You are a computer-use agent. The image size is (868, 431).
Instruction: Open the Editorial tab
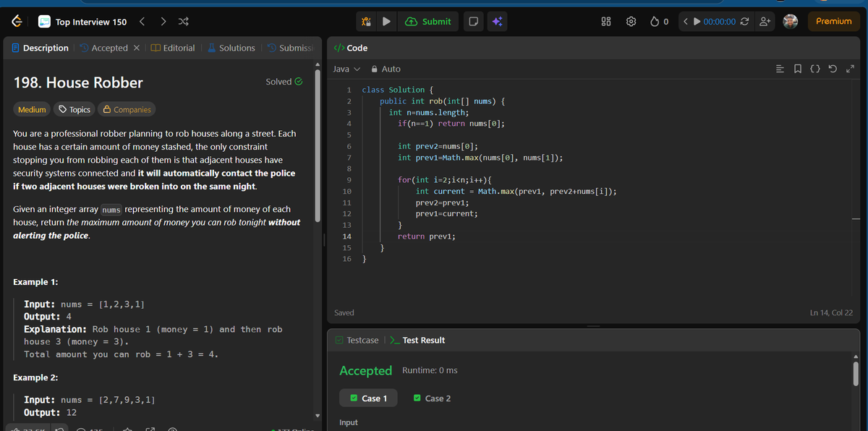coord(173,48)
